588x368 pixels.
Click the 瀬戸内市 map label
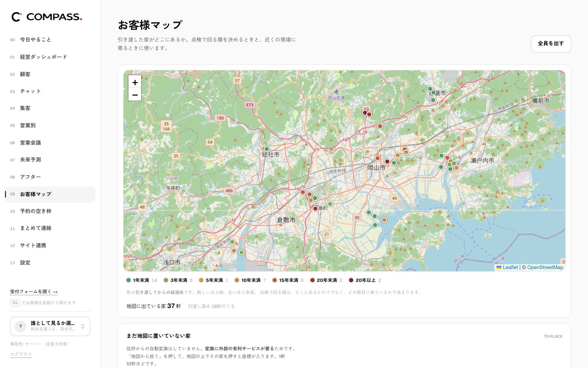tap(483, 161)
